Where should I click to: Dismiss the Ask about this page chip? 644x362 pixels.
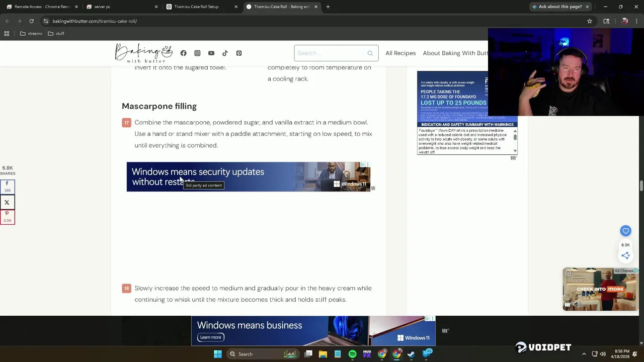click(587, 7)
